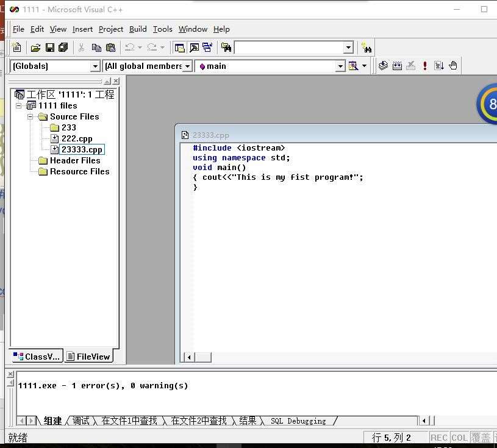Open the main members dropdown

[340, 66]
